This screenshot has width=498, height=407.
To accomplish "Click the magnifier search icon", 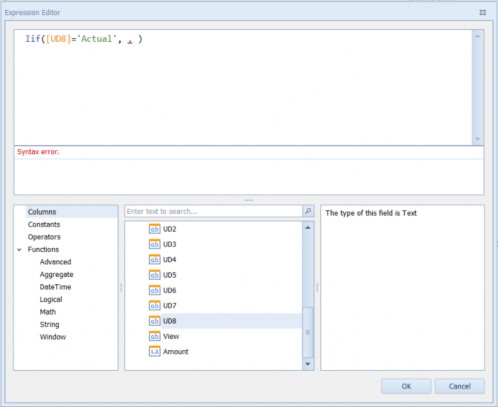I will tap(308, 211).
